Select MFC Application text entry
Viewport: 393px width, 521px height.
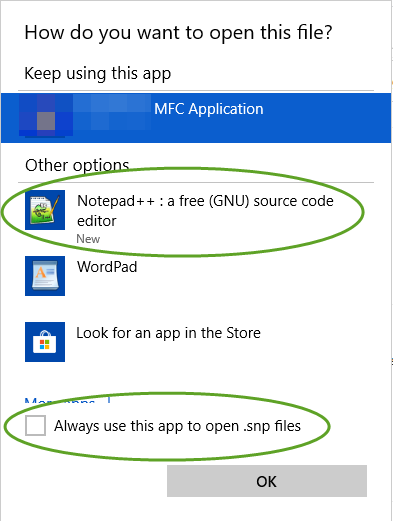tap(209, 109)
